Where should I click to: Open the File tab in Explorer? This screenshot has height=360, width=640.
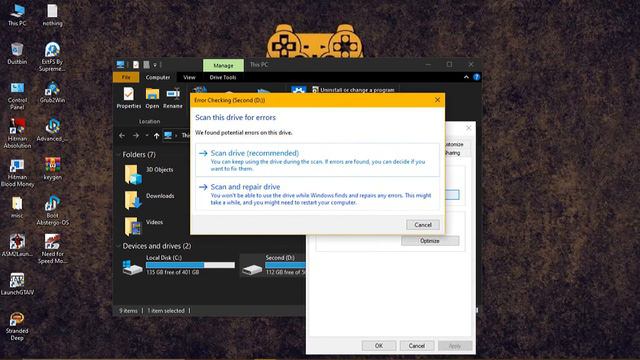[x=126, y=77]
